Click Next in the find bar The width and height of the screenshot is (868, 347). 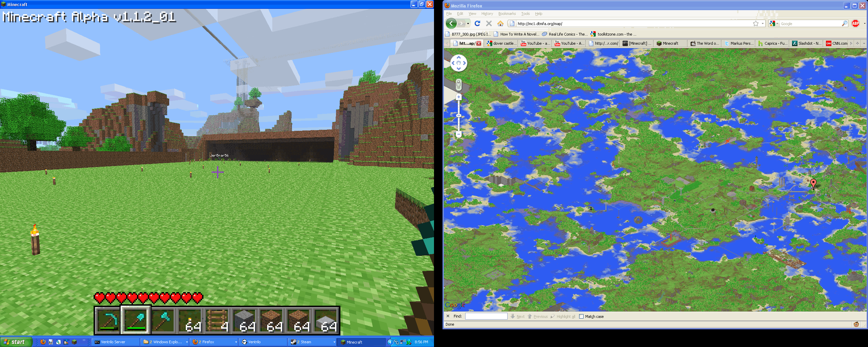pyautogui.click(x=517, y=317)
